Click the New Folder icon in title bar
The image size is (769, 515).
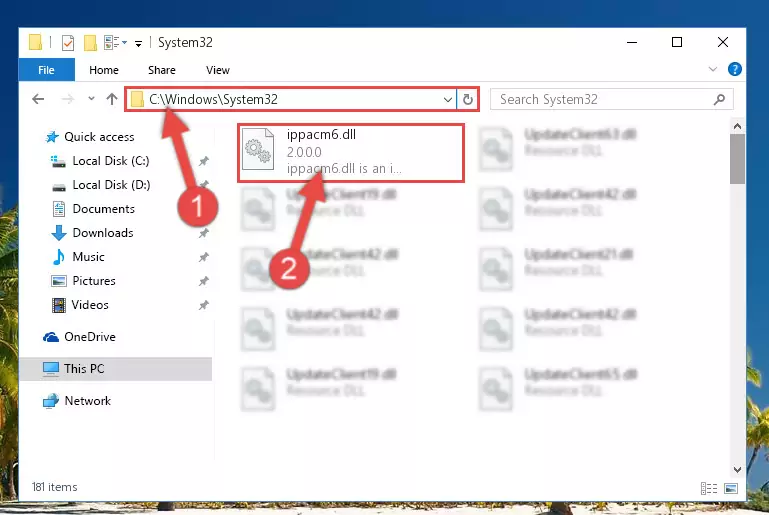[90, 43]
